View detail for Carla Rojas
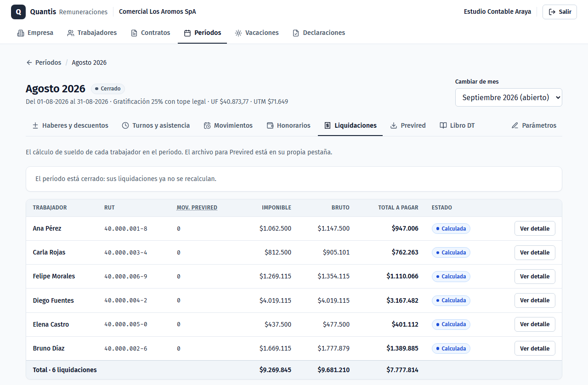 [535, 252]
